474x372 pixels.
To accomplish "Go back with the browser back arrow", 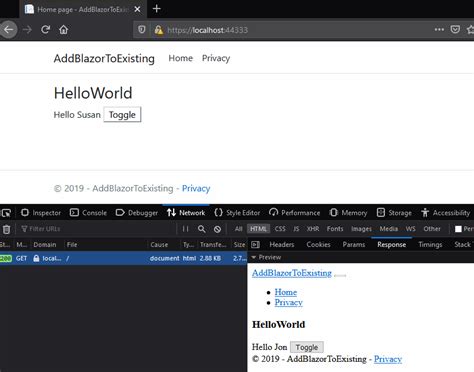I will pos(8,30).
